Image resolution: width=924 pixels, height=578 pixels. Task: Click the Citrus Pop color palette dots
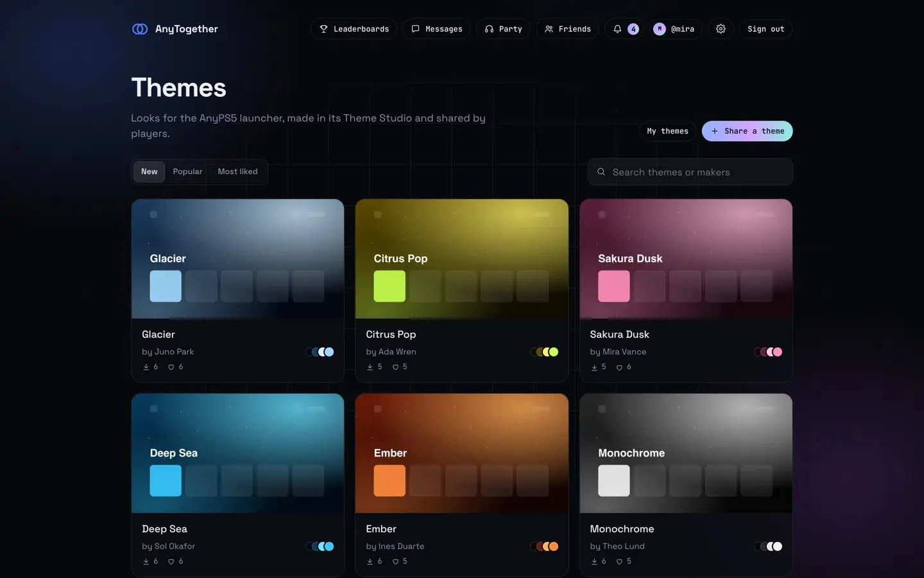(544, 352)
